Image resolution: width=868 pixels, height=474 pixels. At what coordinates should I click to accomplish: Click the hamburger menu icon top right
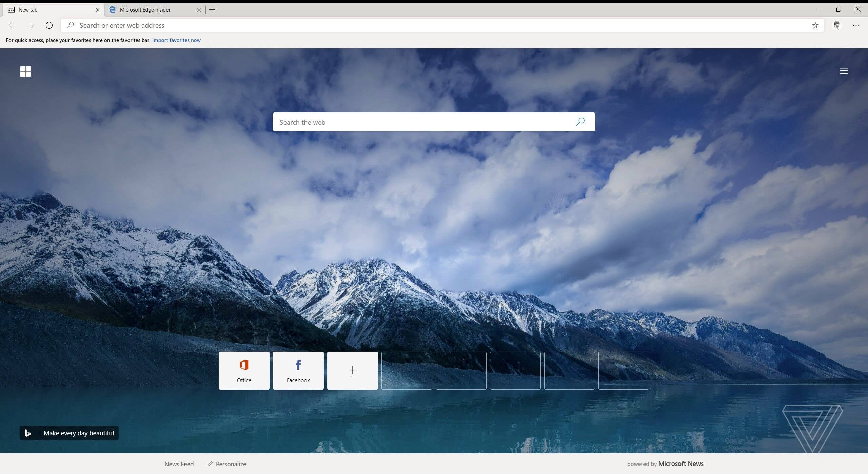[844, 70]
